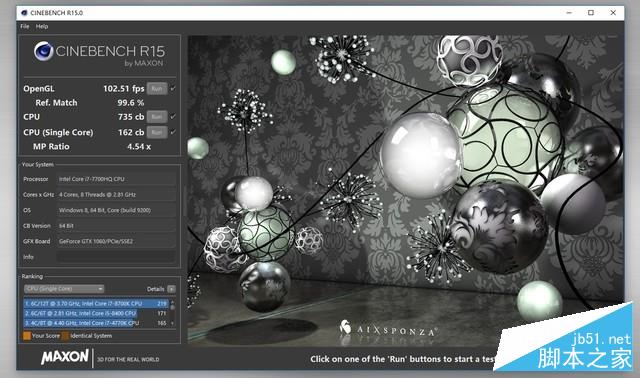Click the CB Version value 64 Bit
This screenshot has width=640, height=378.
pos(116,226)
